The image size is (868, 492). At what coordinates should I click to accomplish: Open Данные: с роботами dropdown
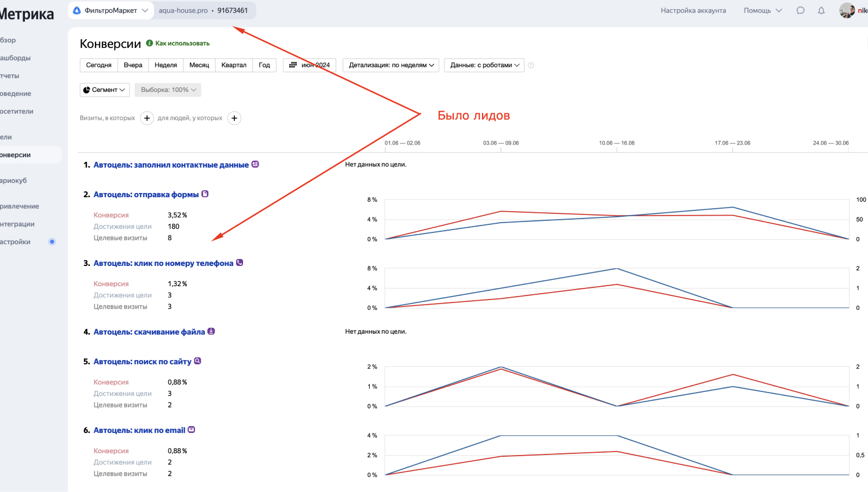[484, 65]
